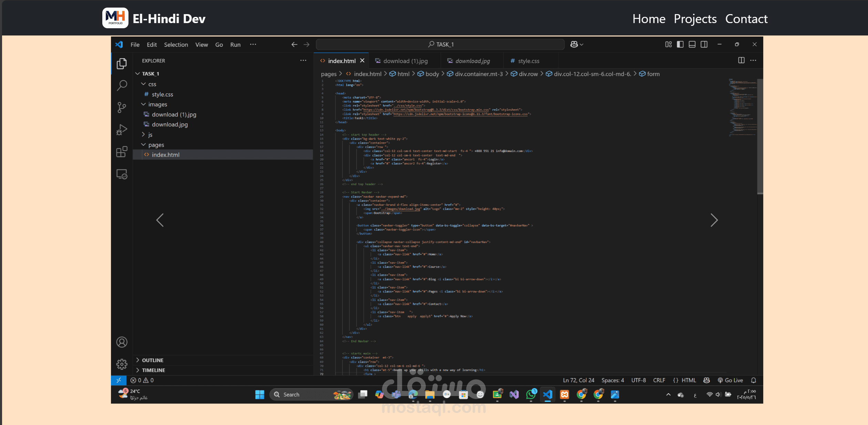Image resolution: width=868 pixels, height=425 pixels.
Task: Click the Accounts icon
Action: 122,342
